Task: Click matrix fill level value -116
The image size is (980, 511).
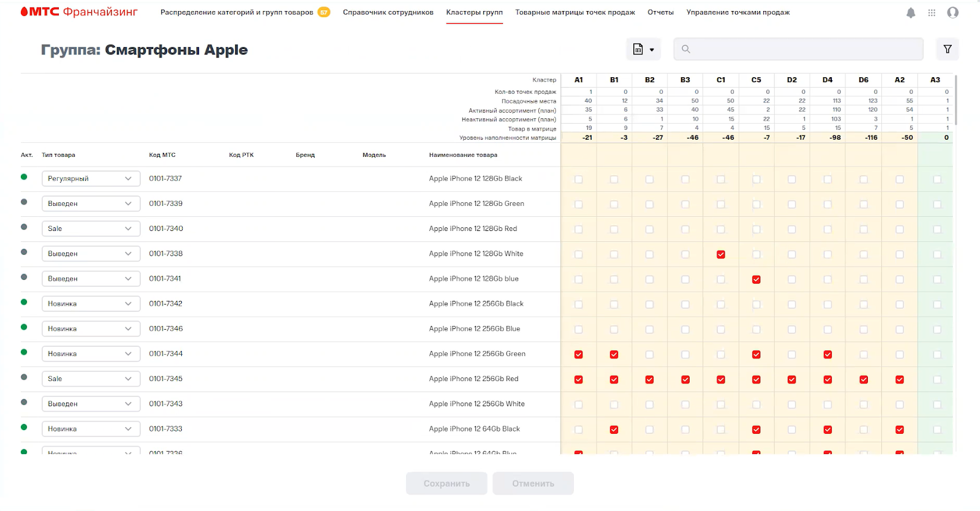Action: point(871,138)
